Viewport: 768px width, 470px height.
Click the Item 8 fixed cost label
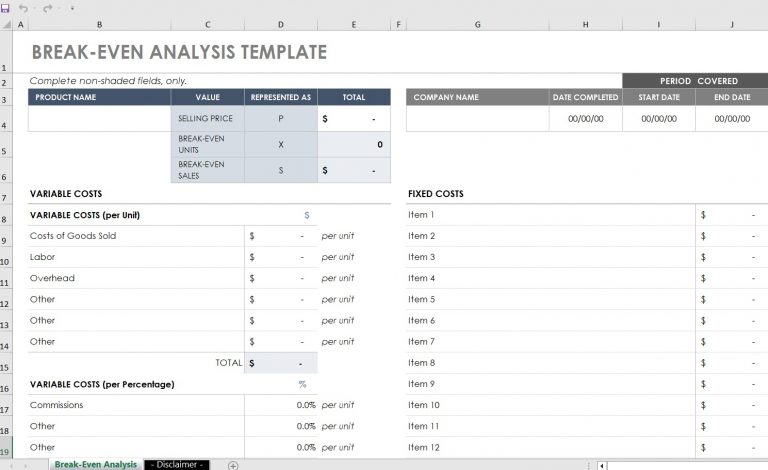tap(421, 363)
